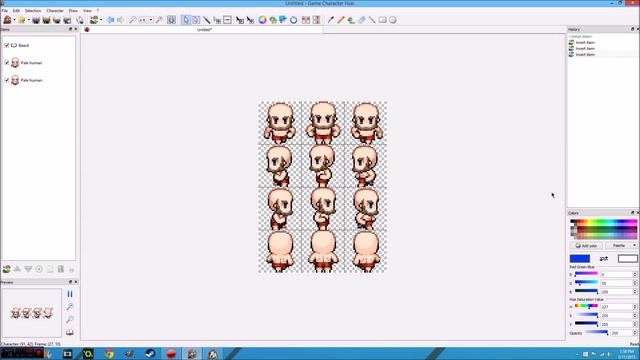Select the Pencil drawing tool
The image size is (640, 360).
(341, 20)
